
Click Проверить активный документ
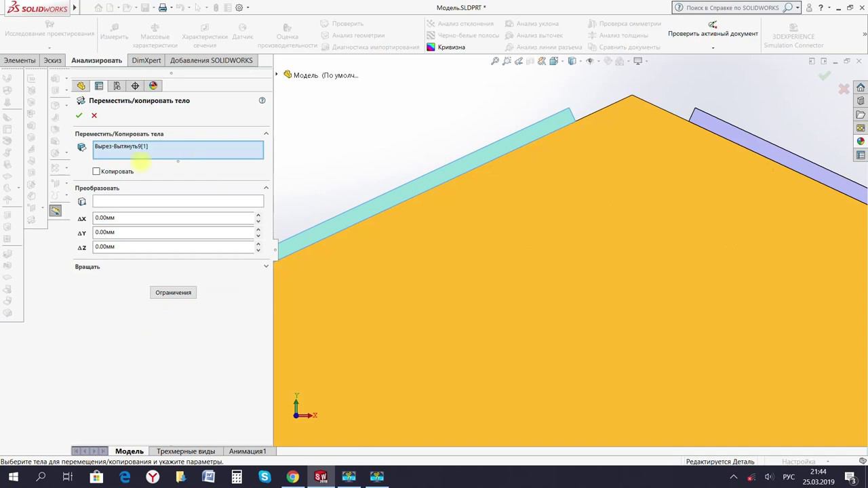[713, 29]
